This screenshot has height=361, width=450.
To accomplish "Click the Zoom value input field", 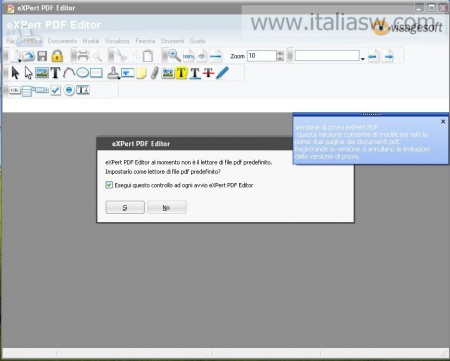I will click(262, 56).
